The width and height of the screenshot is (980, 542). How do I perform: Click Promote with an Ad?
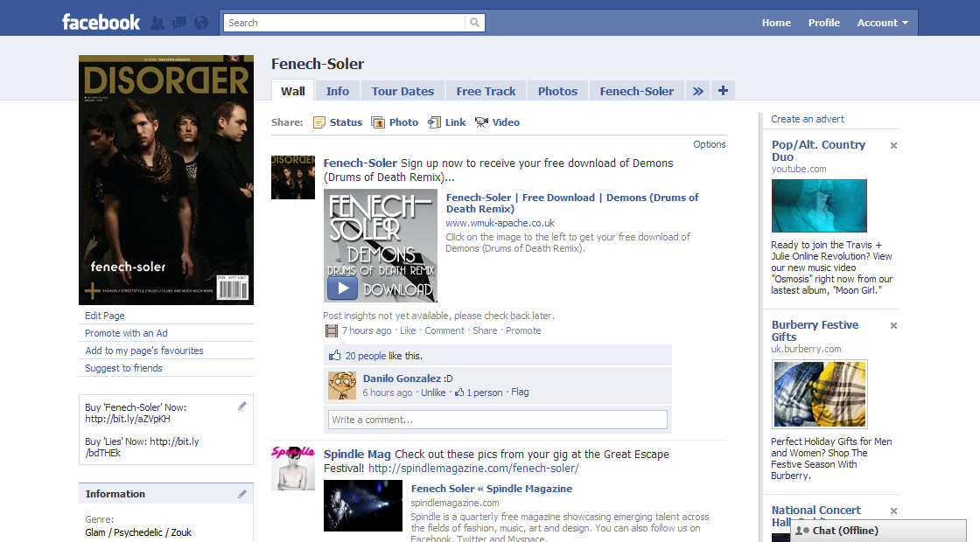coord(126,333)
